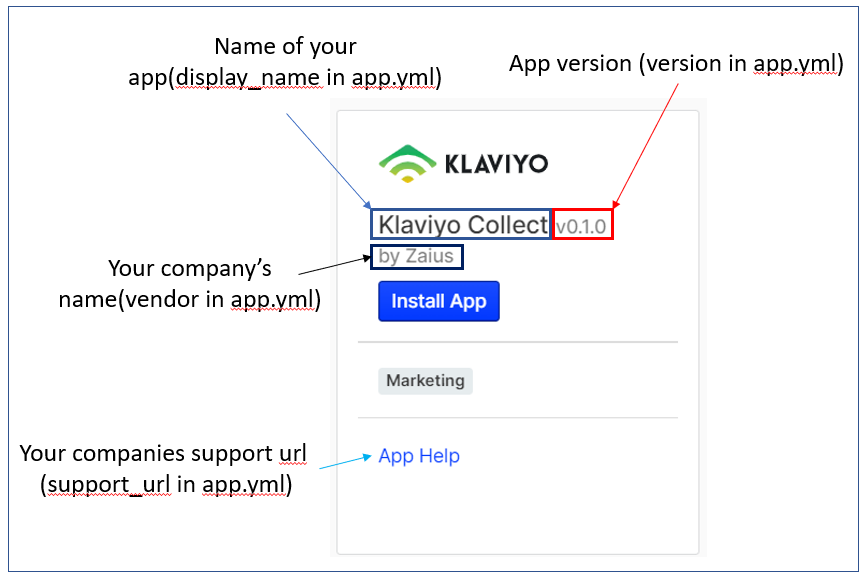Click the Klaviyo logo image
Viewport: 867px width, 579px height.
(x=463, y=164)
